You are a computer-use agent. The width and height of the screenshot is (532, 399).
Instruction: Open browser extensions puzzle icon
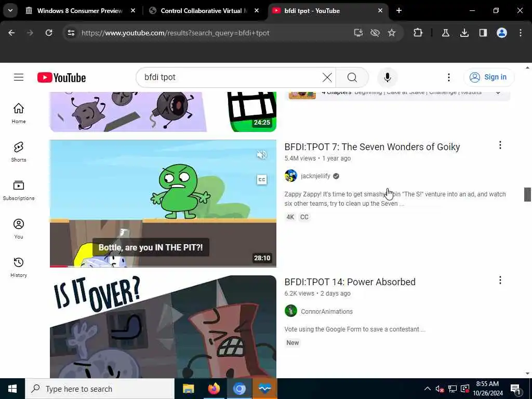[418, 33]
